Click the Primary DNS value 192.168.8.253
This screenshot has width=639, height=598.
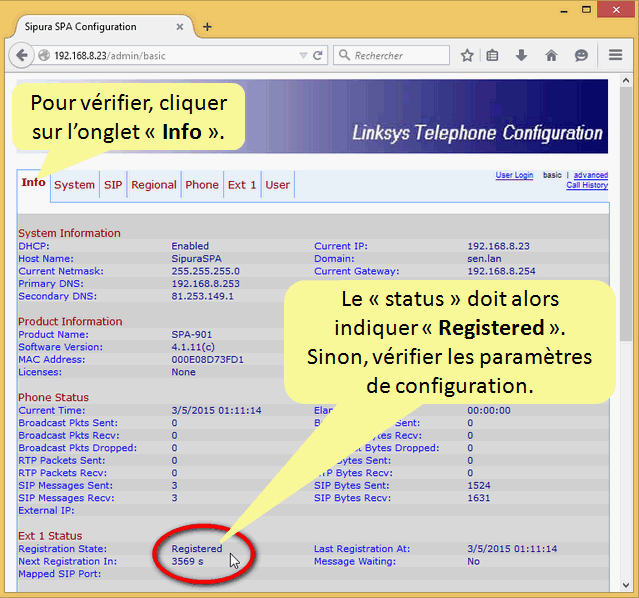click(205, 284)
